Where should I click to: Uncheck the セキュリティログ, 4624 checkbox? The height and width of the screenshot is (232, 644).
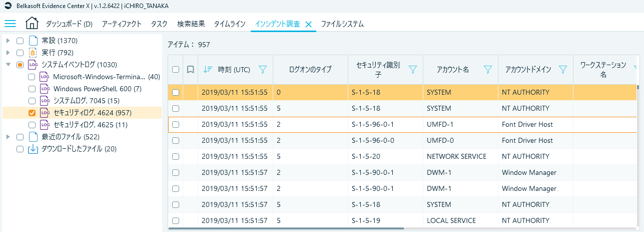[32, 113]
